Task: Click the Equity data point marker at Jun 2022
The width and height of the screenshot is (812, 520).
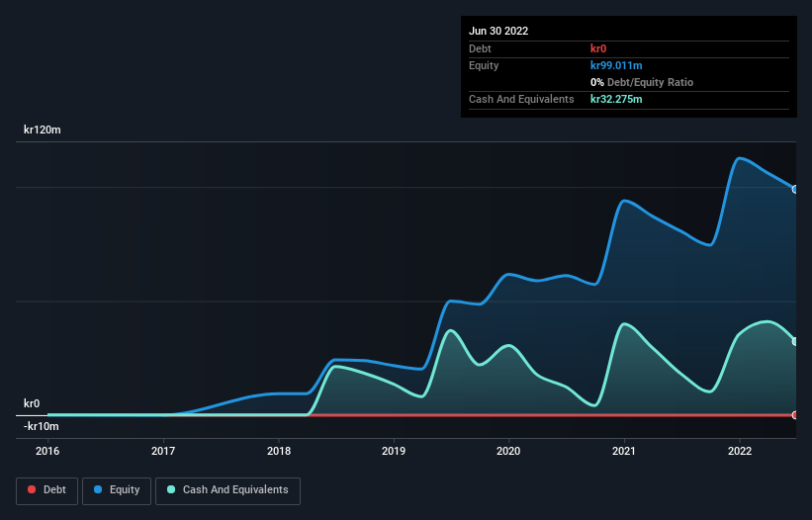Action: click(795, 190)
